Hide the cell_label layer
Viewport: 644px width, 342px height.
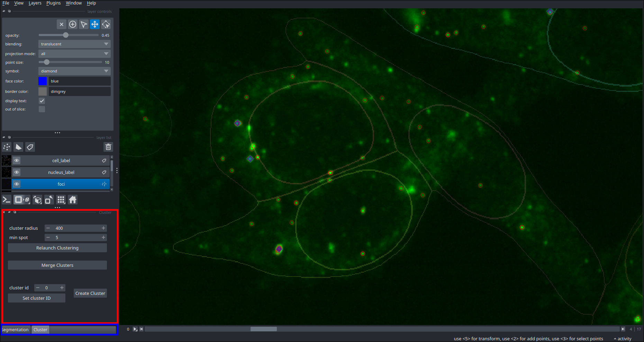click(x=17, y=160)
